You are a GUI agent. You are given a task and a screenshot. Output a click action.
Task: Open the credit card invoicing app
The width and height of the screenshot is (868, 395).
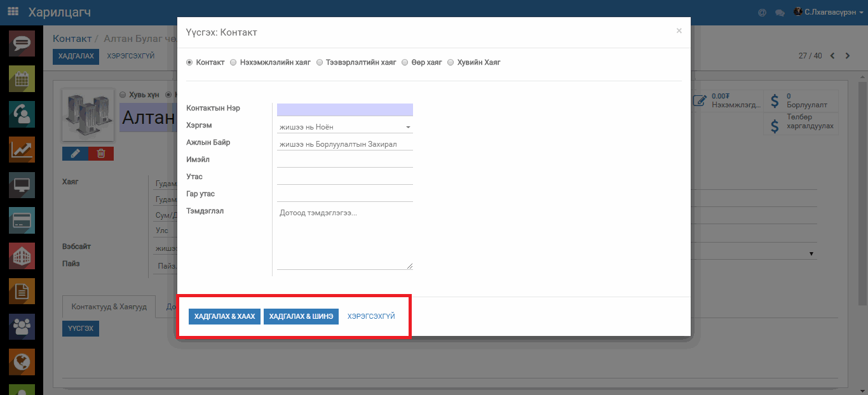pyautogui.click(x=22, y=220)
